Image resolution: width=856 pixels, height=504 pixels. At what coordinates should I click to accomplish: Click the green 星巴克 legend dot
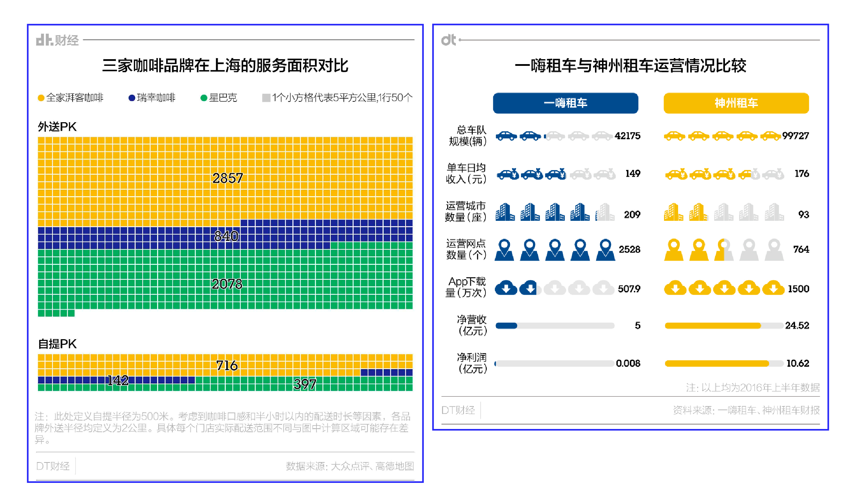coord(204,98)
